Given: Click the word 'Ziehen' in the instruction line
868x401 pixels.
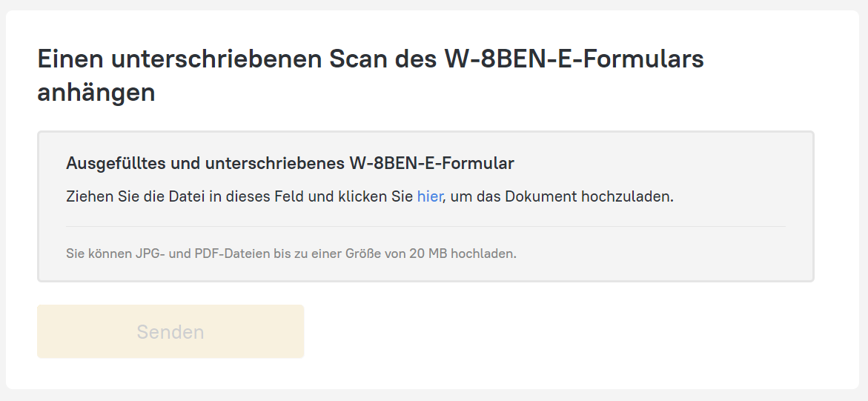Looking at the screenshot, I should click(x=89, y=197).
